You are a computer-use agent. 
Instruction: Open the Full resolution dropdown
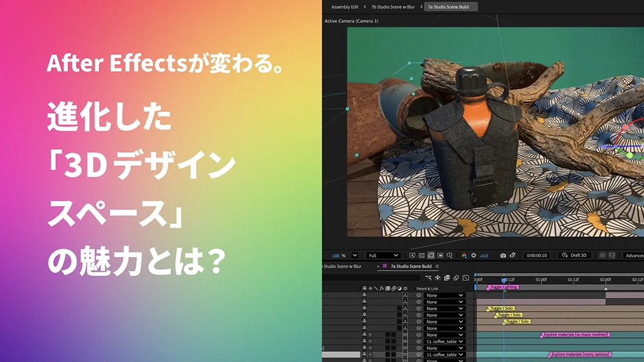[384, 255]
